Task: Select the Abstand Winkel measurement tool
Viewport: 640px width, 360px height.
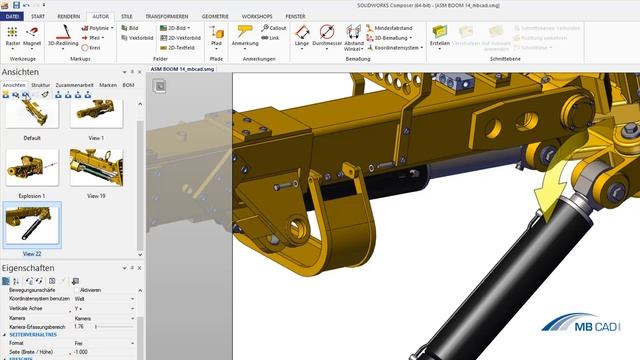Action: pos(353,38)
